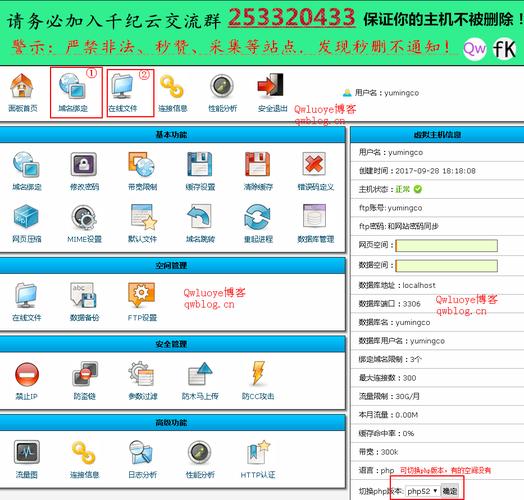524x500 pixels.
Task: Click the 空间管理 section header
Action: [172, 266]
